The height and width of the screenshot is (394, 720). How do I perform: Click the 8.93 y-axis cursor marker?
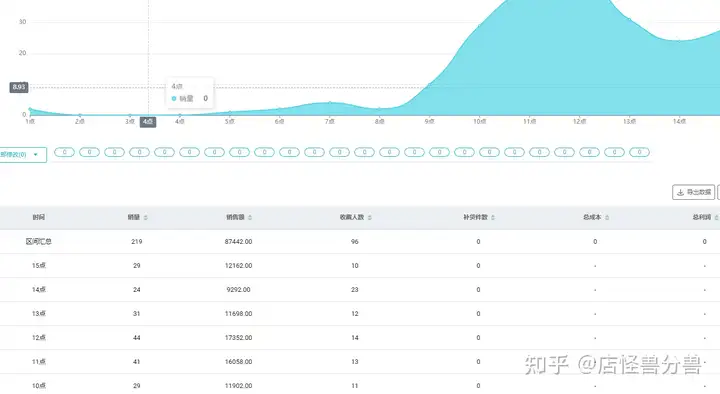19,87
